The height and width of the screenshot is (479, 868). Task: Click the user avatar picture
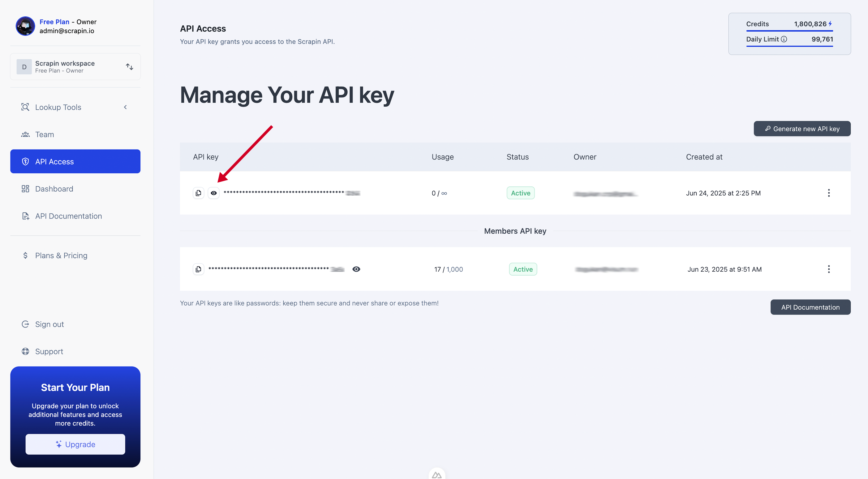pyautogui.click(x=25, y=26)
